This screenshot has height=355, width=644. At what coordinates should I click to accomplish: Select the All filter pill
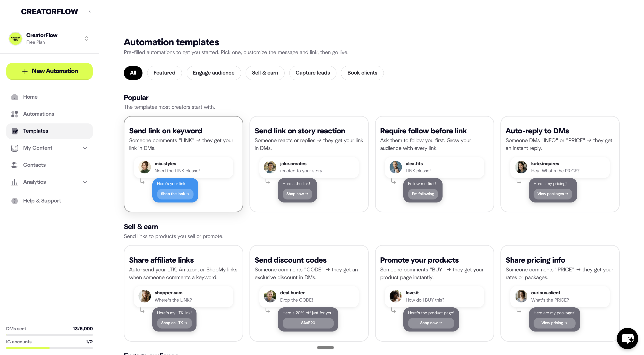tap(133, 73)
